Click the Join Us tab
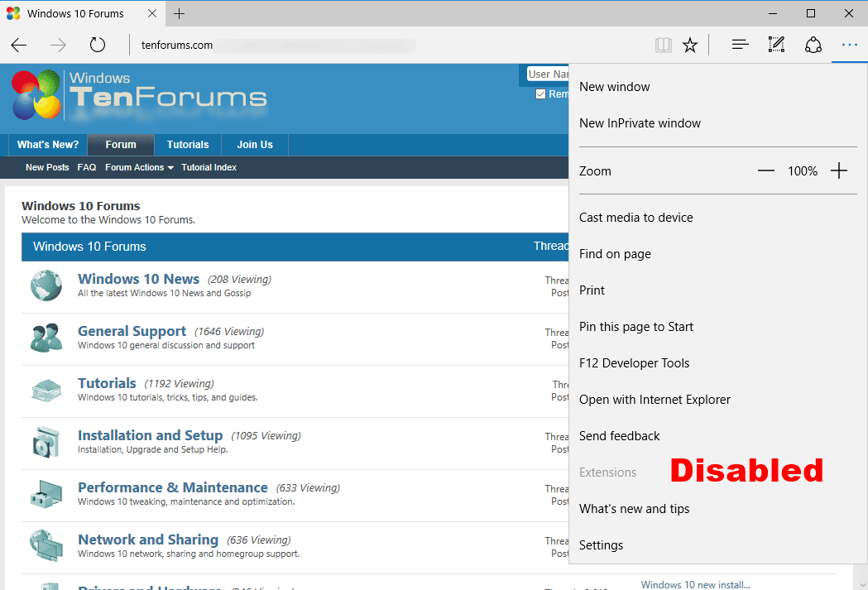Screen dimensions: 868x590 point(255,145)
